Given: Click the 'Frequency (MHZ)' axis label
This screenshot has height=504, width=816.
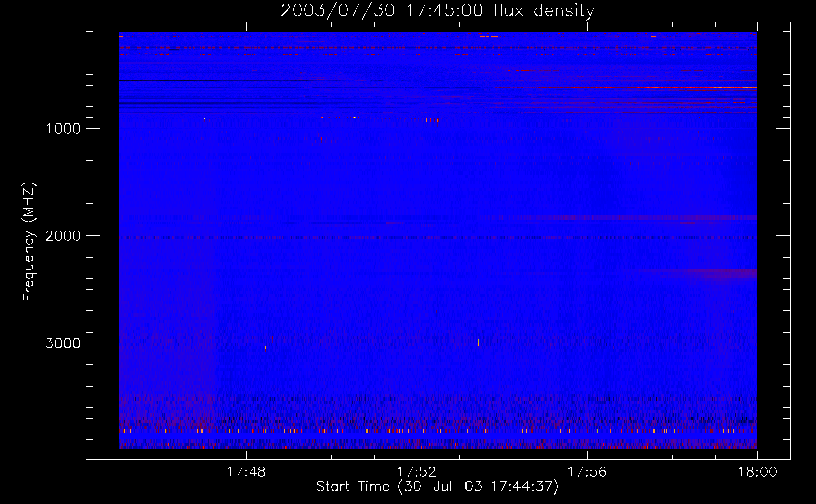Looking at the screenshot, I should pyautogui.click(x=29, y=242).
